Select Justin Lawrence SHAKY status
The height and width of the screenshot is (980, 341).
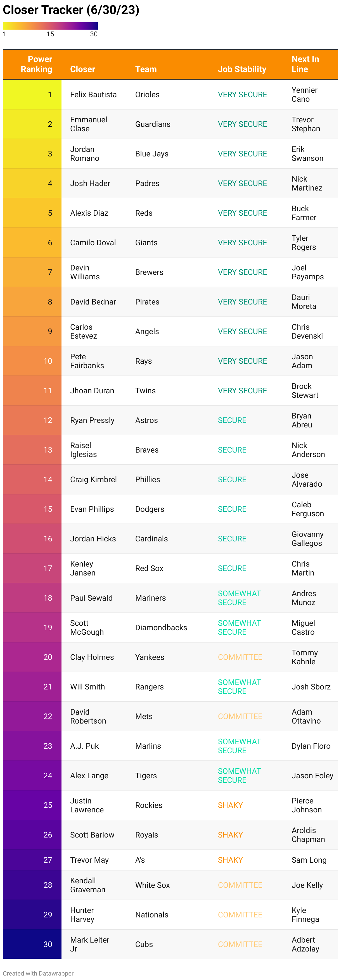[230, 805]
